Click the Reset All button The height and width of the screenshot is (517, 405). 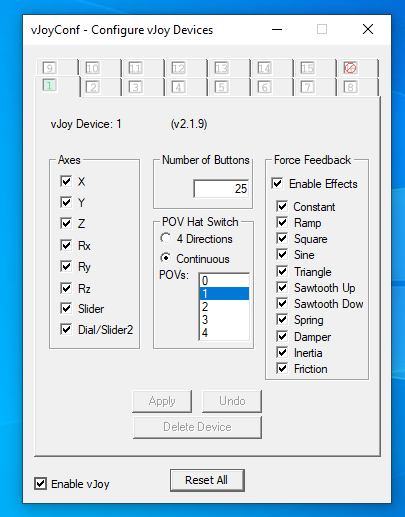[x=207, y=480]
